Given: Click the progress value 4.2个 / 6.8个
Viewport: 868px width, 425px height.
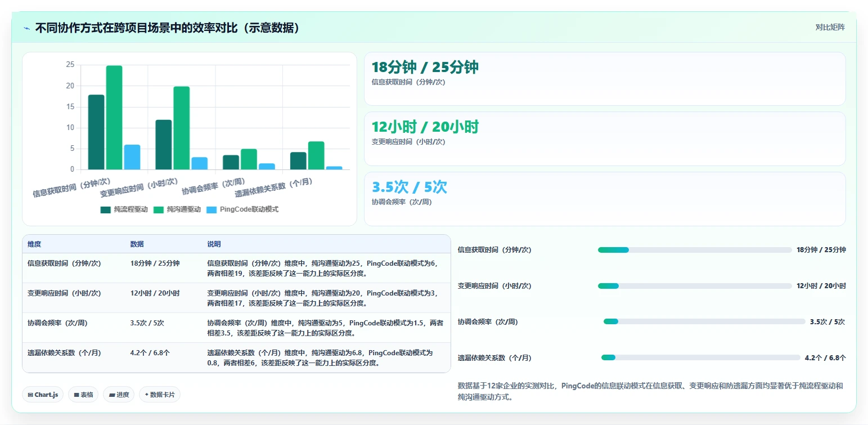Looking at the screenshot, I should (x=825, y=357).
